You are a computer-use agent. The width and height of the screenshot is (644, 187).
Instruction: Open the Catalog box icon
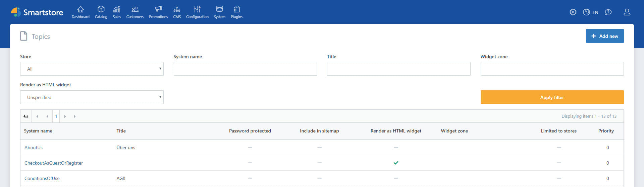coord(101,9)
